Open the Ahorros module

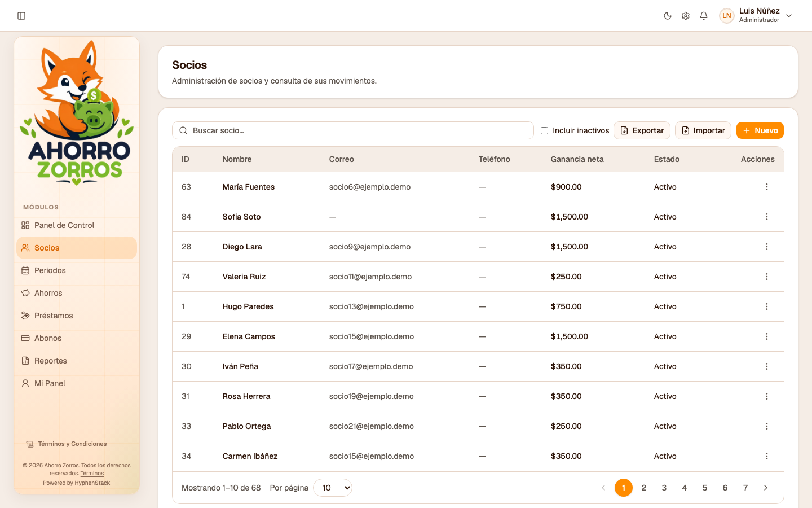77,293
